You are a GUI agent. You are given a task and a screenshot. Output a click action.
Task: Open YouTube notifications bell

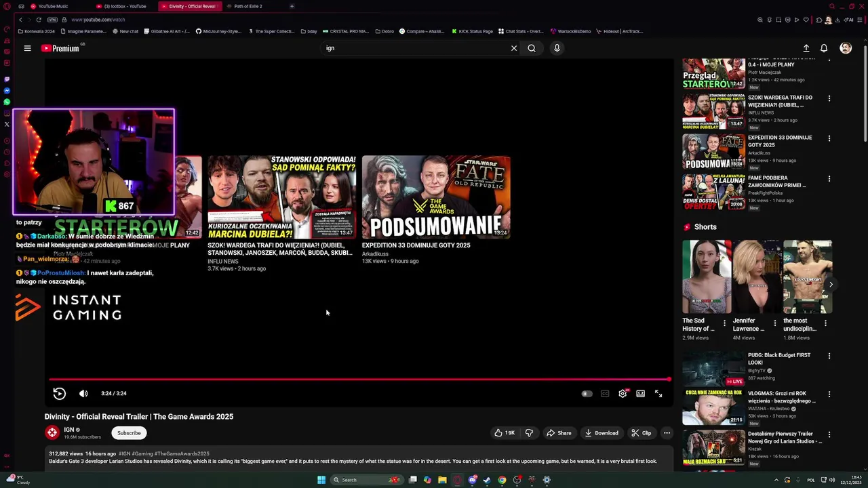click(824, 48)
